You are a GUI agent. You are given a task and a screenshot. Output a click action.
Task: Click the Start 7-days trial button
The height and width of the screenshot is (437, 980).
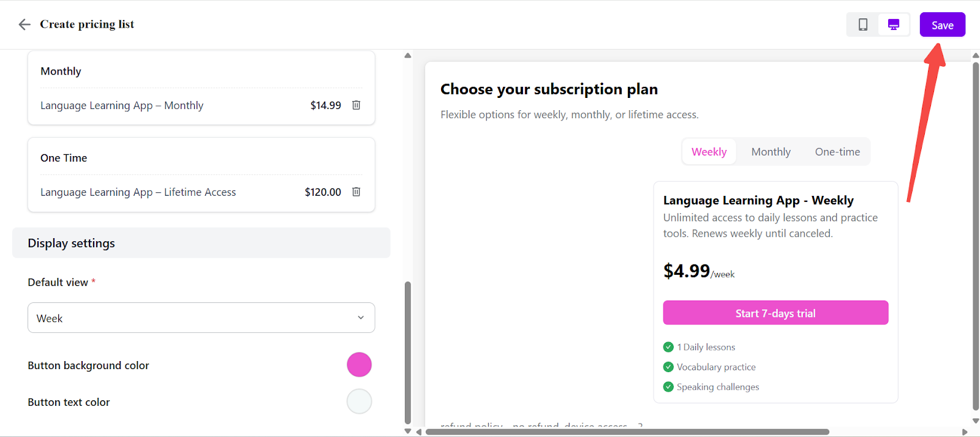click(x=775, y=313)
